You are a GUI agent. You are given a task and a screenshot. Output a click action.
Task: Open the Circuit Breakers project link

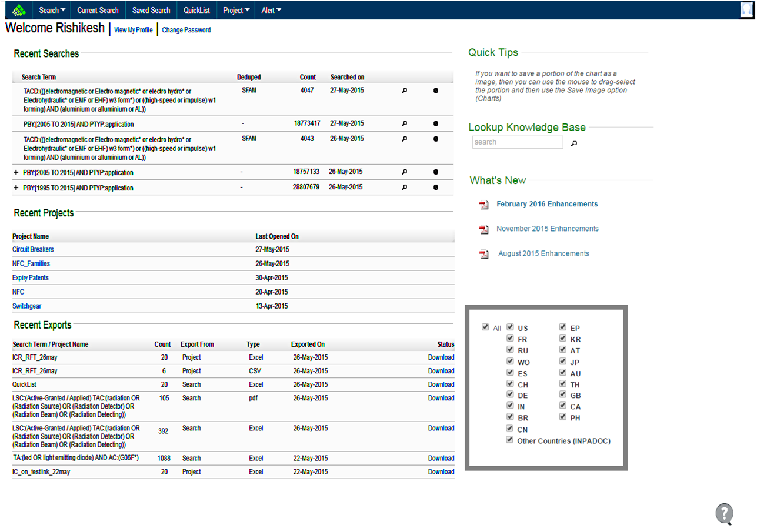(33, 249)
